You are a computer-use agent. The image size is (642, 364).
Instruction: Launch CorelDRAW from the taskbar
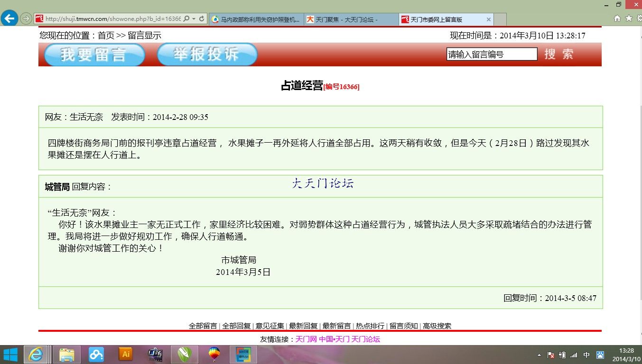(185, 355)
